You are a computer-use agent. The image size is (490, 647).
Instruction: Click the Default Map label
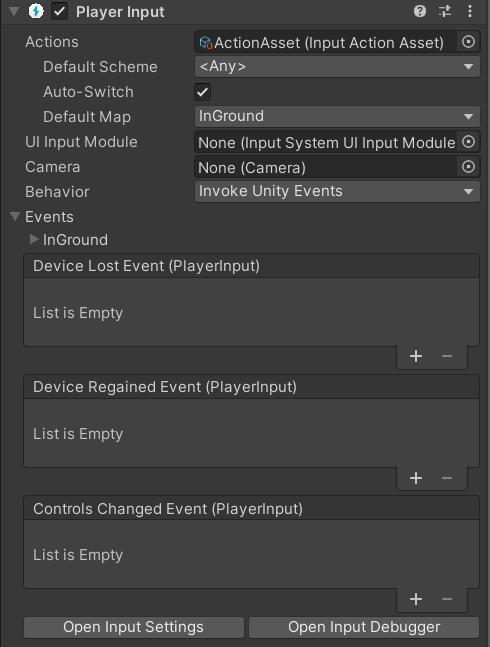point(87,117)
